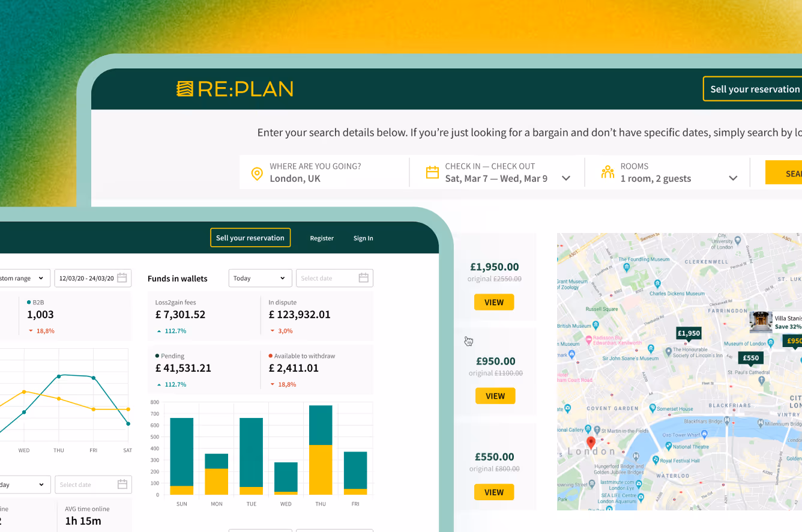Screen dimensions: 802x532
Task: Click Sell your reservation in the dashboard header
Action: pos(250,238)
